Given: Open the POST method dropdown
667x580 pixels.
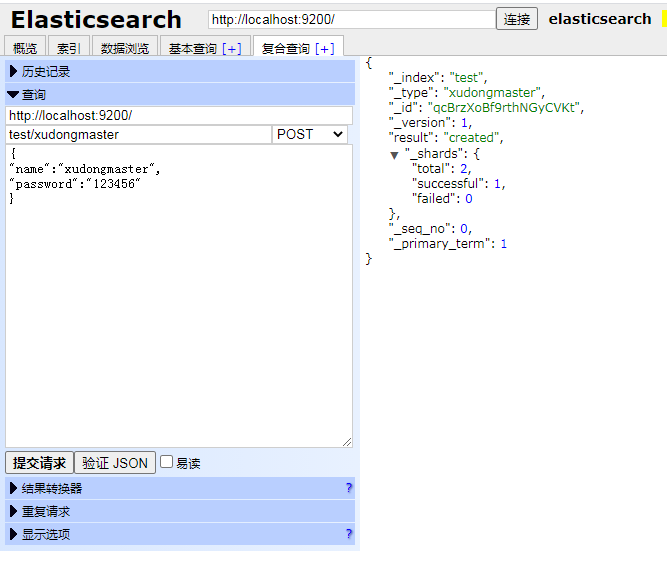Looking at the screenshot, I should (310, 134).
